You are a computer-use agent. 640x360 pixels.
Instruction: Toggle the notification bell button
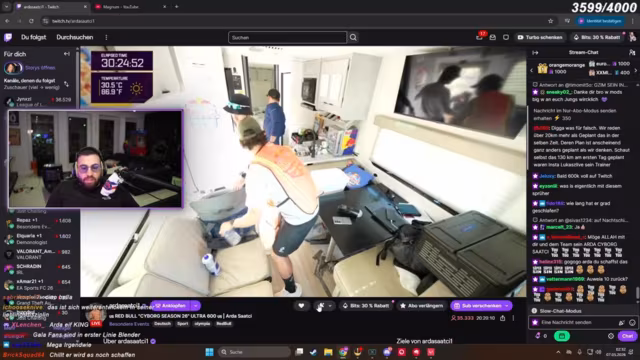(321, 306)
